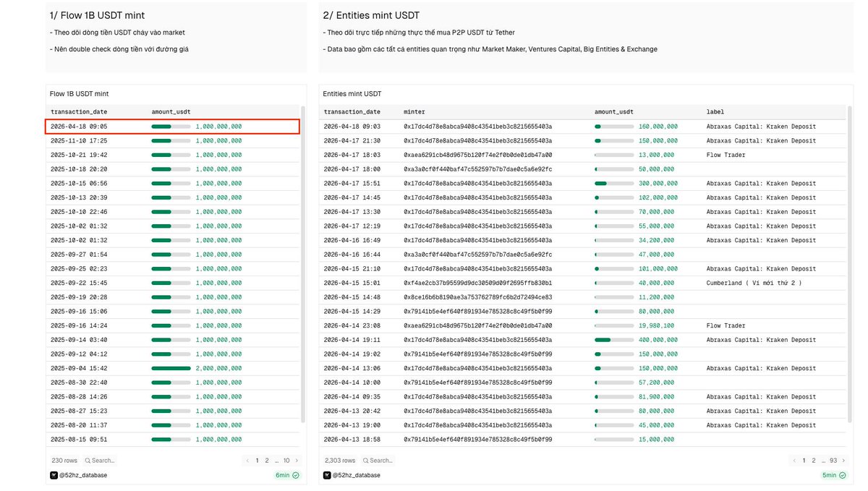Sort Entities table by minter column header
868x491 pixels.
coord(414,112)
